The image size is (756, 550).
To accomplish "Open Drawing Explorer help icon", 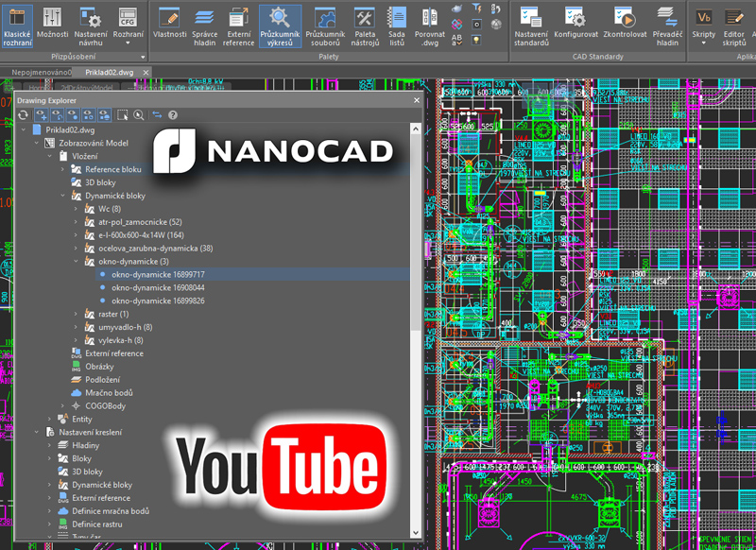I will point(173,114).
